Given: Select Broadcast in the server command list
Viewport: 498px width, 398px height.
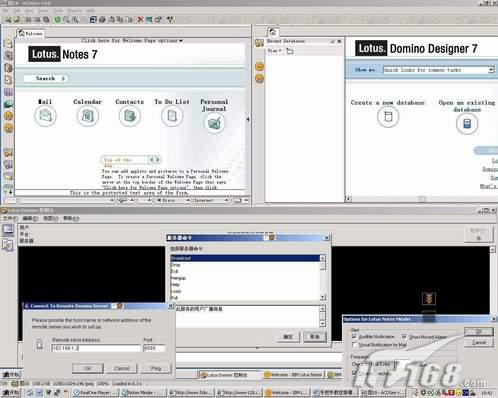Looking at the screenshot, I should coord(245,258).
